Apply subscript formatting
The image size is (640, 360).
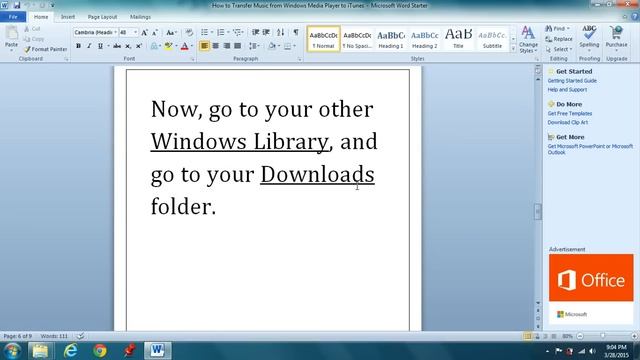128,46
